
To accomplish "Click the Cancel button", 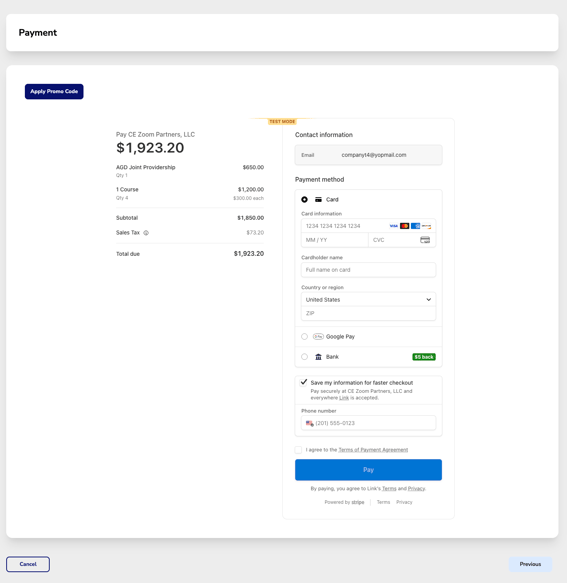I will click(x=28, y=564).
